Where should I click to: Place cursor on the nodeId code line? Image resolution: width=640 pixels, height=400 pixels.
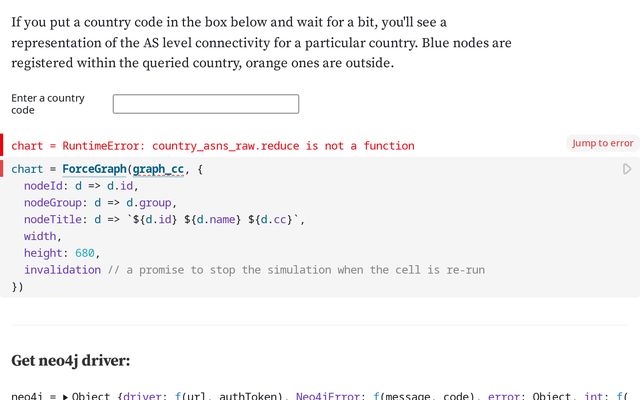(x=80, y=186)
